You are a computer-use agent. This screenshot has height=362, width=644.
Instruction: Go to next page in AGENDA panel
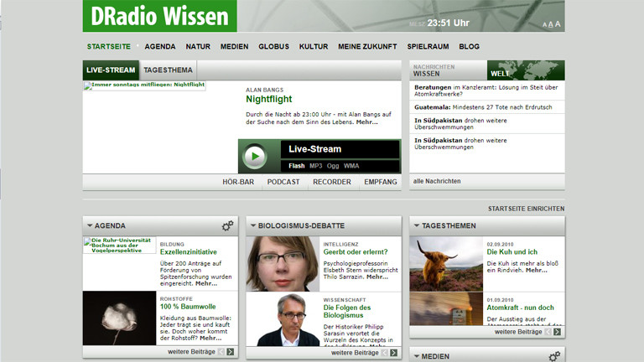point(231,352)
